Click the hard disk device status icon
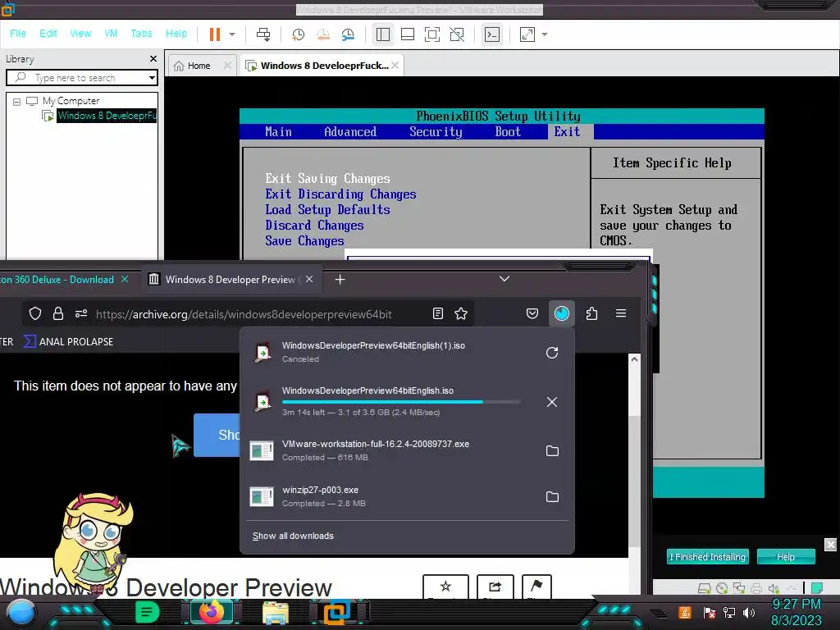This screenshot has height=630, width=840. (x=704, y=589)
